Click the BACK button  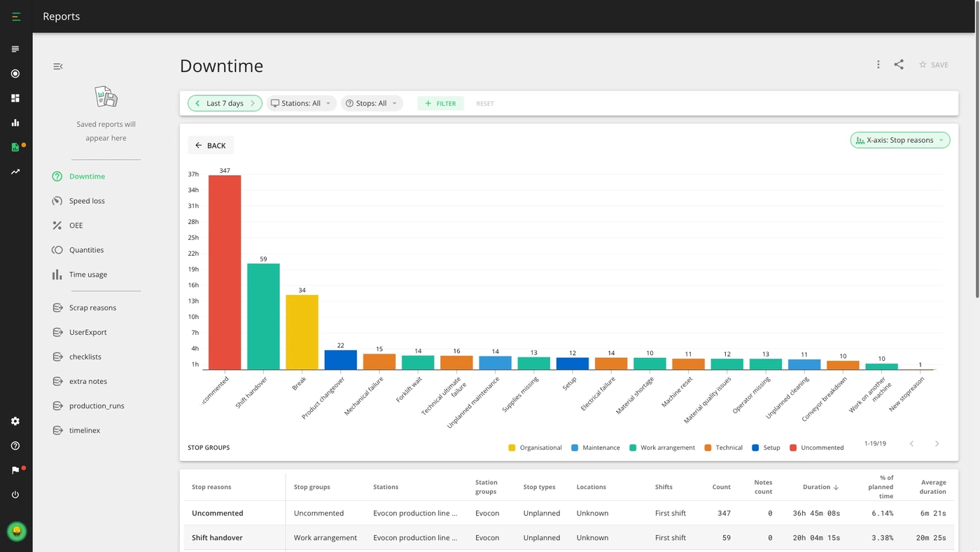pos(211,145)
